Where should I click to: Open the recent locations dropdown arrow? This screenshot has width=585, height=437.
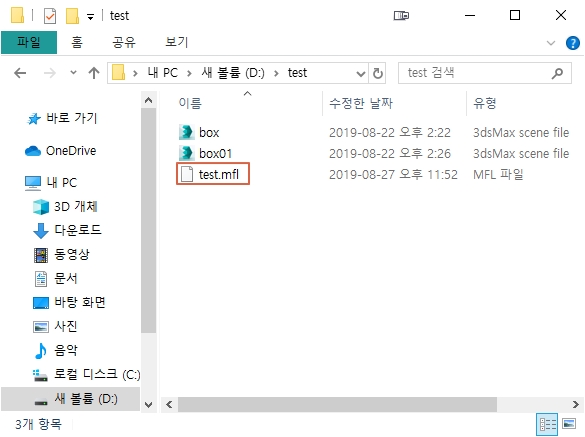point(73,72)
